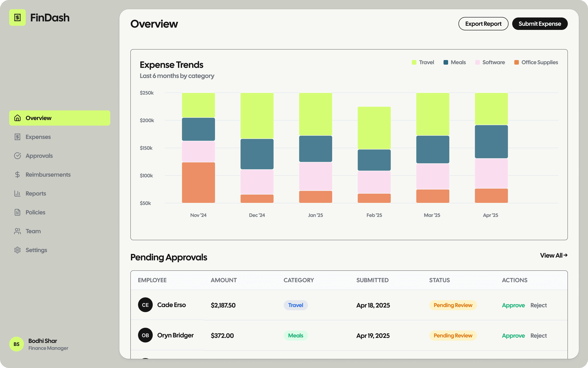This screenshot has height=368, width=588.
Task: Click Oryn Bridger's Pending Review status badge
Action: [x=453, y=336]
